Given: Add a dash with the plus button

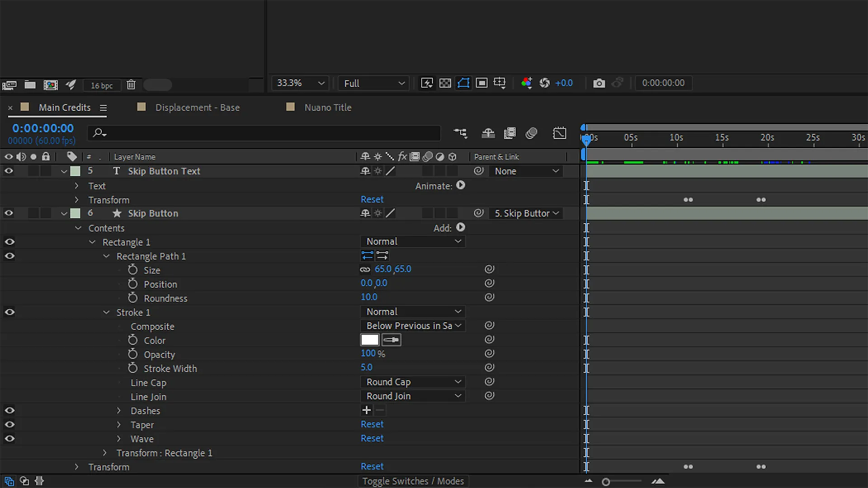Looking at the screenshot, I should tap(367, 410).
